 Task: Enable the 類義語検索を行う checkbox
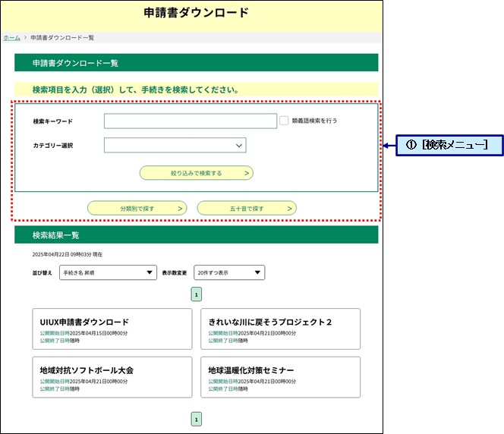tap(284, 121)
